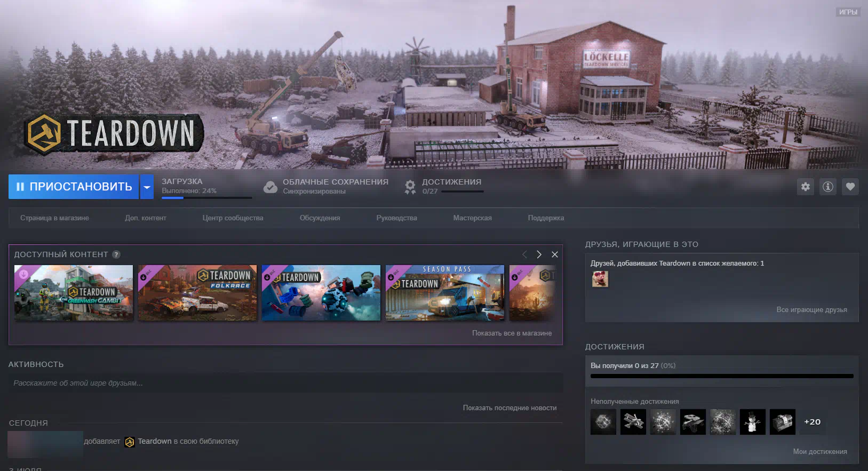
Task: Click the download progress bar at 24%
Action: point(207,197)
